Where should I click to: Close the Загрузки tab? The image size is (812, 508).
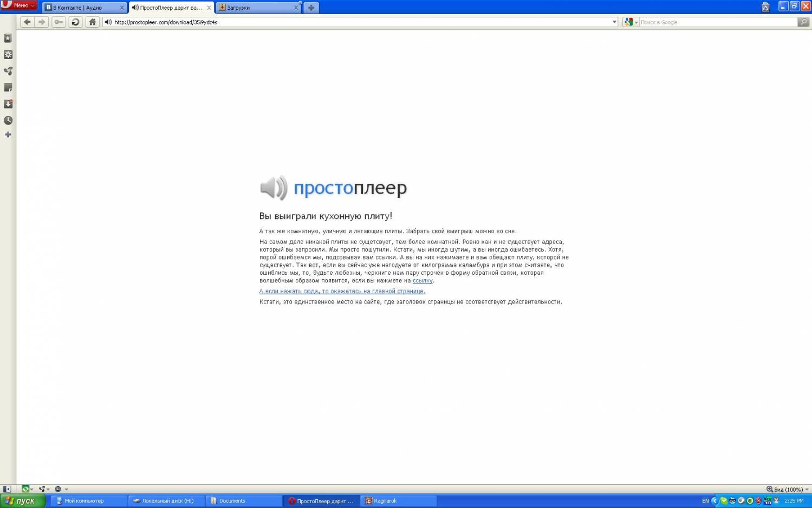click(296, 8)
